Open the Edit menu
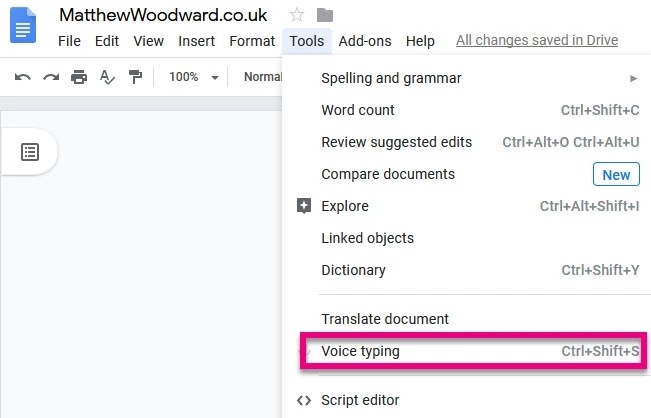 (107, 41)
